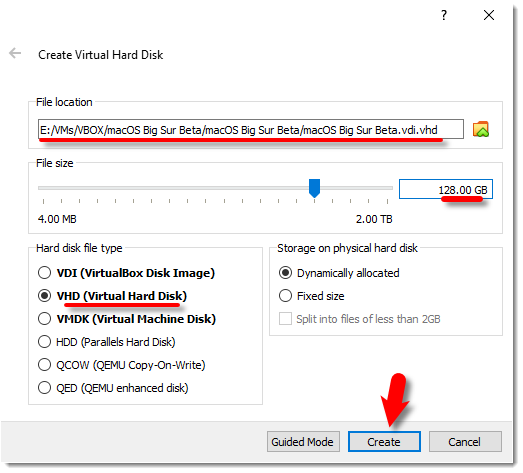Close the Create Virtual Hard Disk dialog
The width and height of the screenshot is (523, 473).
pos(489,15)
